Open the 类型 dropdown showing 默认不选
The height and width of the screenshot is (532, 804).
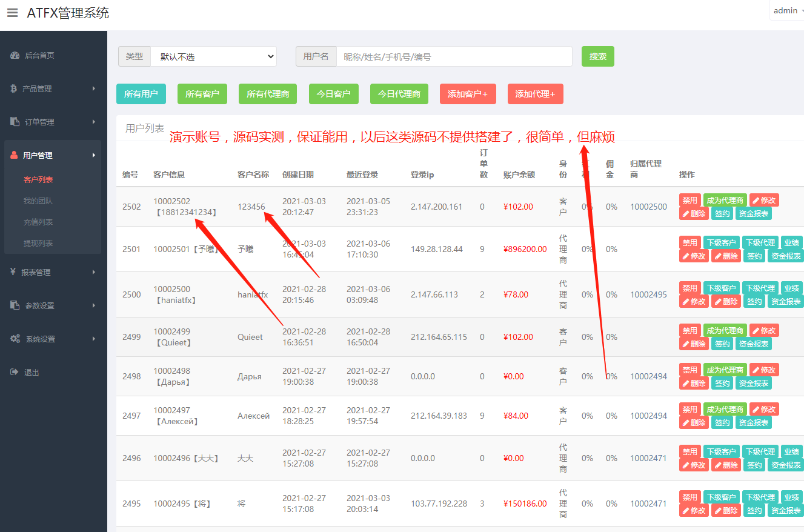tap(213, 56)
